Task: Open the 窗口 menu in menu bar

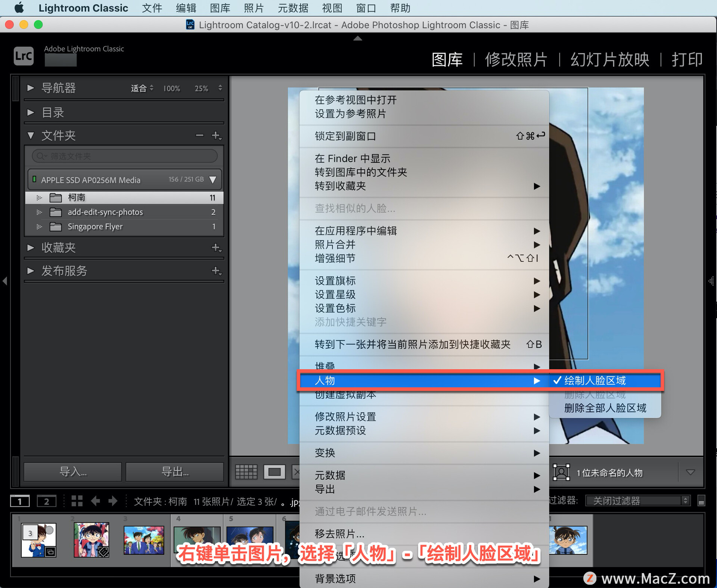Action: point(366,8)
